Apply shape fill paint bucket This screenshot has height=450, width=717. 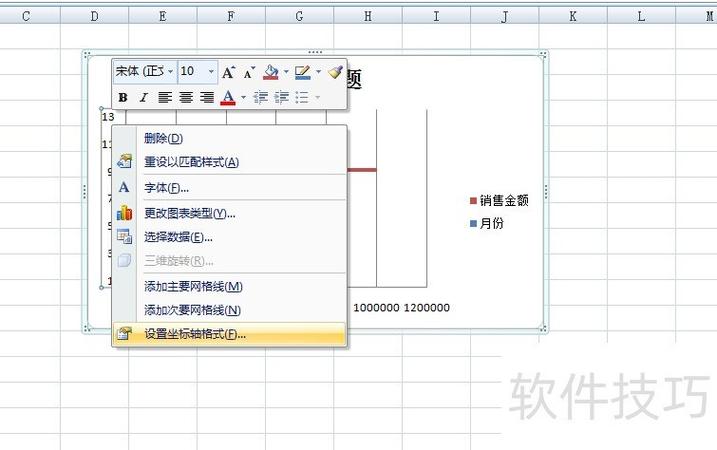271,72
